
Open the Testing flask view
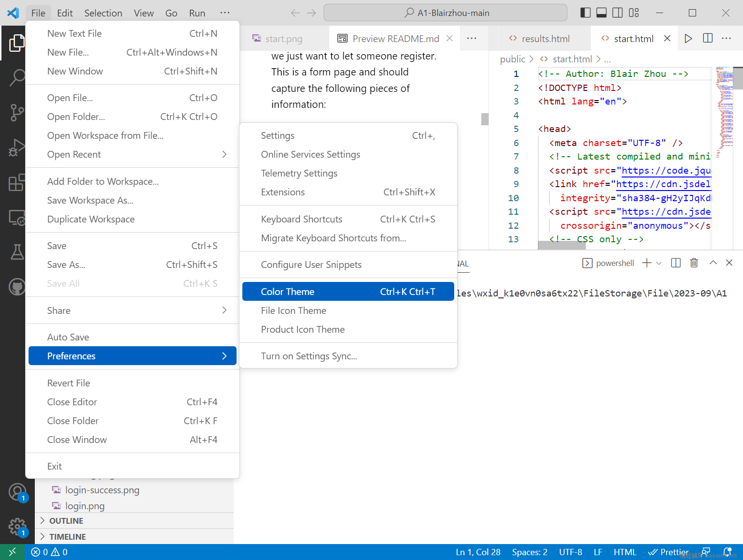tap(17, 252)
